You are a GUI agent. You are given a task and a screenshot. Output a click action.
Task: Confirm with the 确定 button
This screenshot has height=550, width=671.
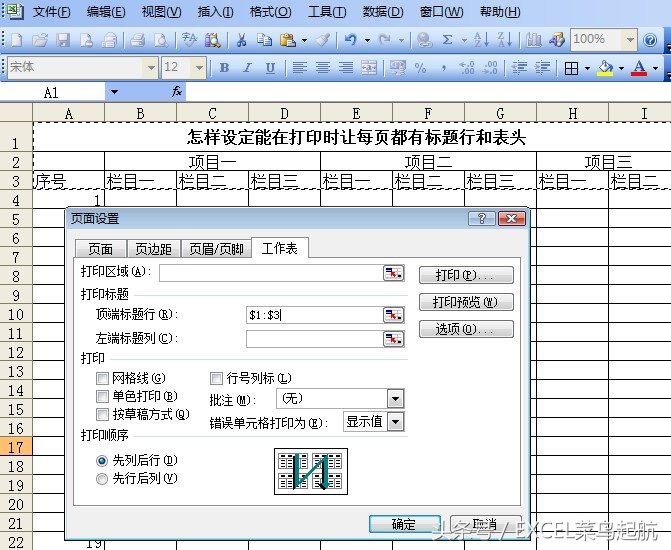tap(405, 524)
